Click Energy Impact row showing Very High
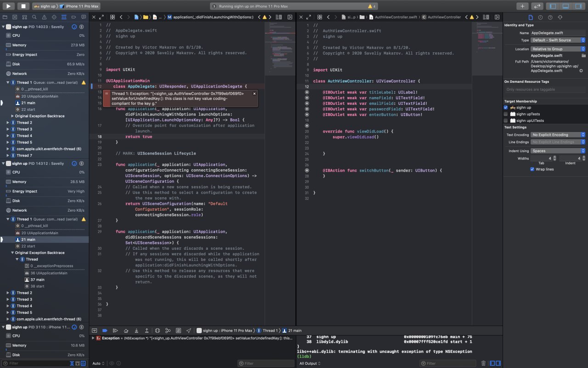 45,191
